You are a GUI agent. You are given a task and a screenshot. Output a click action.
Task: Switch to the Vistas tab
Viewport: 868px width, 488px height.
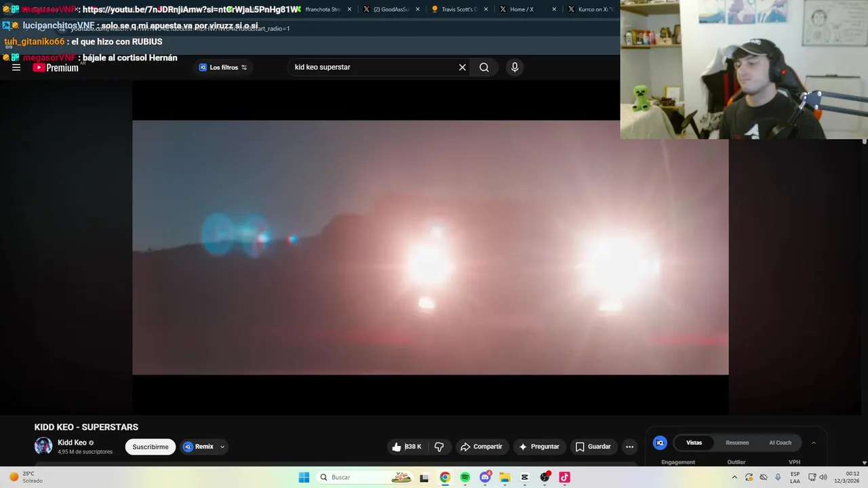pyautogui.click(x=694, y=443)
